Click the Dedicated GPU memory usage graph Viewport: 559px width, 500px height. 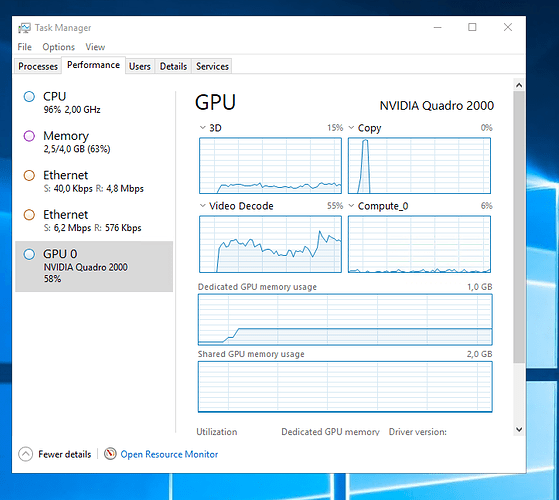(345, 319)
